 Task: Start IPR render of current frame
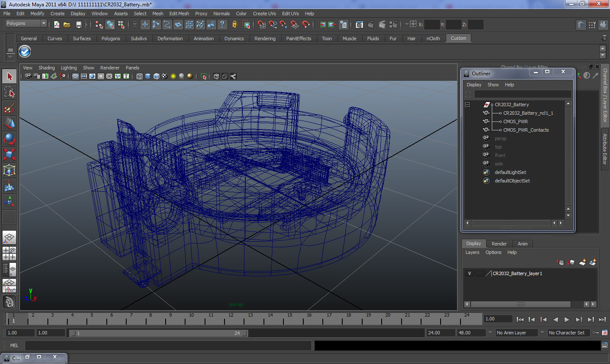[x=382, y=25]
